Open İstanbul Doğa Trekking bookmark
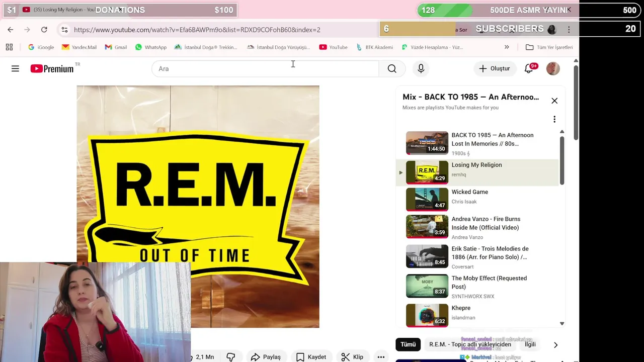 (205, 47)
